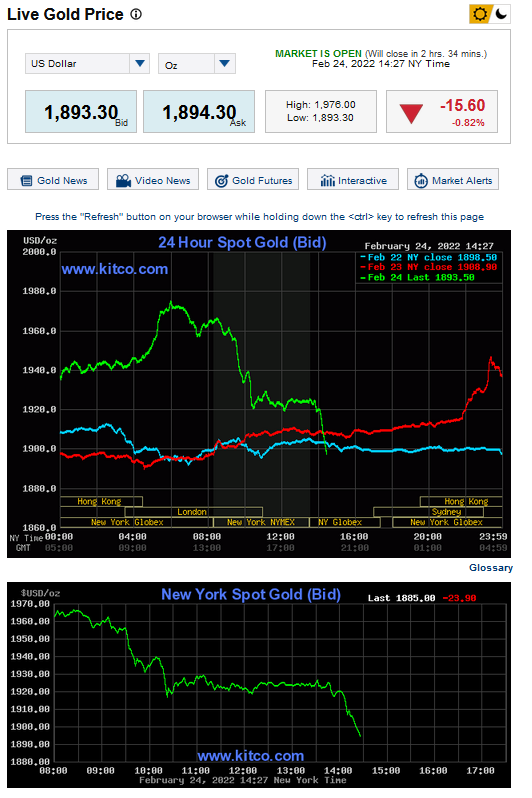Click the -0.82% percent change

tap(468, 123)
